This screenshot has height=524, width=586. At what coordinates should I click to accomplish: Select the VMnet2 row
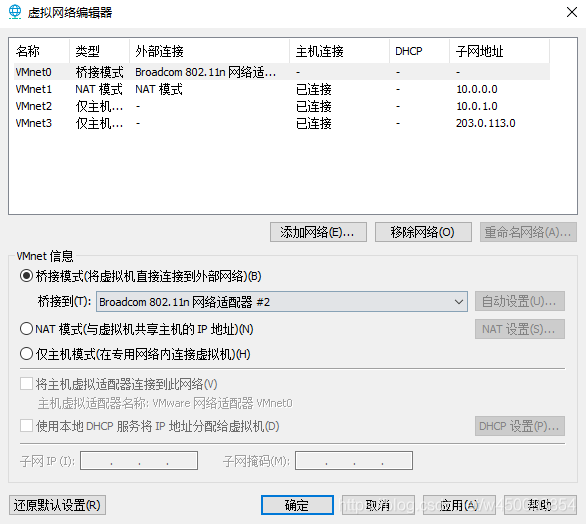282,106
